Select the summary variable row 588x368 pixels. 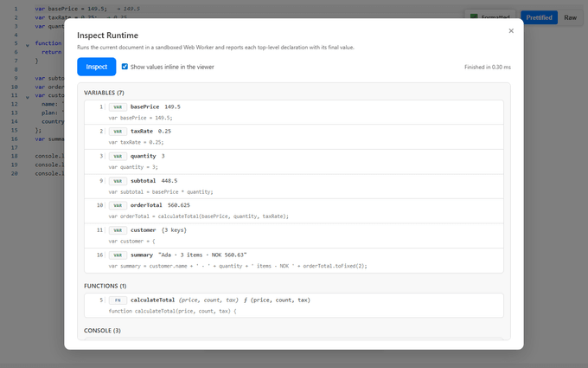294,261
